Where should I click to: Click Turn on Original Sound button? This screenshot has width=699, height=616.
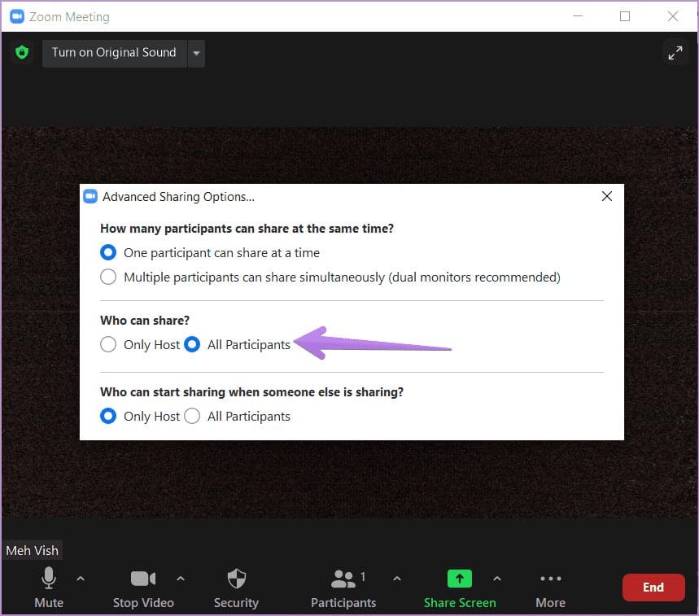click(114, 53)
